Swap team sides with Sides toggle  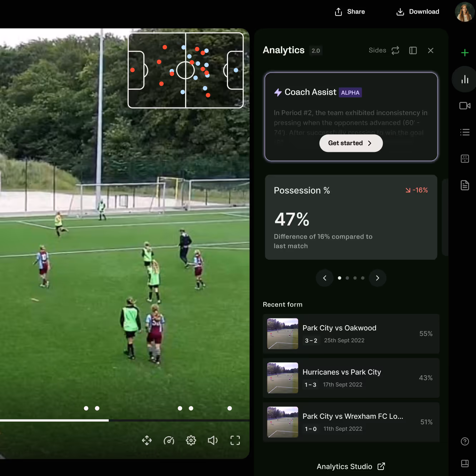point(384,50)
